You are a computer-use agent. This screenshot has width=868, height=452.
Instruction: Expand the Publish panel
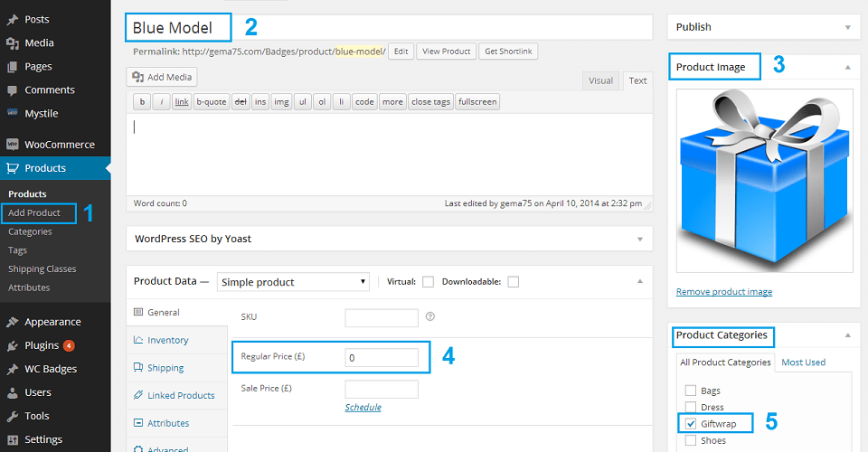coord(847,27)
